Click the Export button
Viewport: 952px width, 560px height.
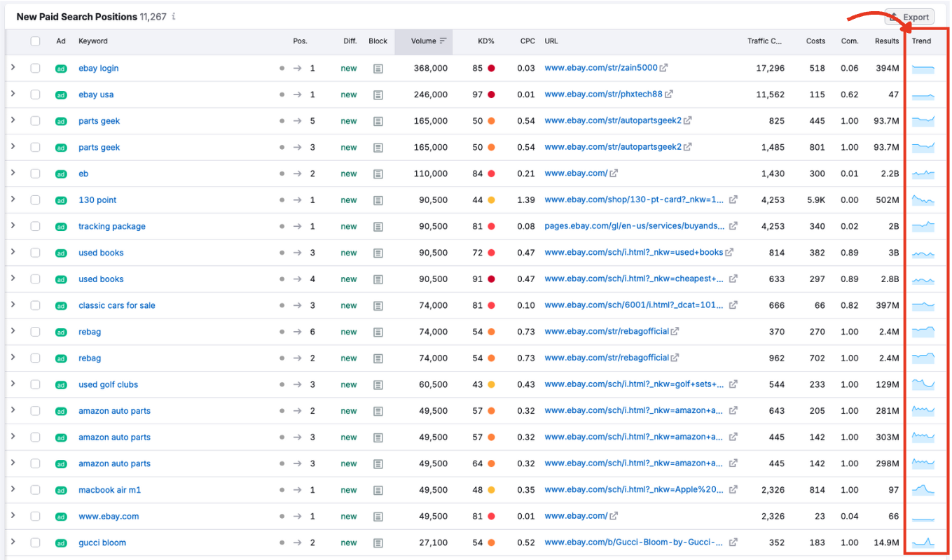coord(913,16)
